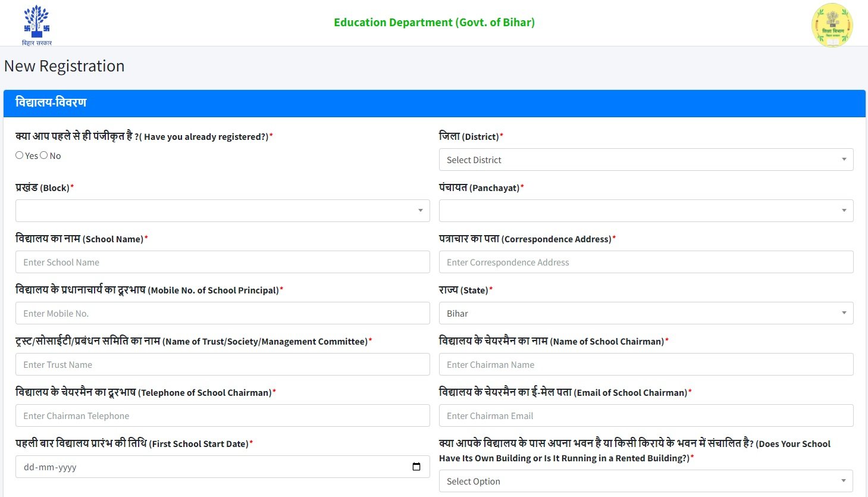868x497 pixels.
Task: Click the Bihar government tree logo
Action: click(x=36, y=23)
